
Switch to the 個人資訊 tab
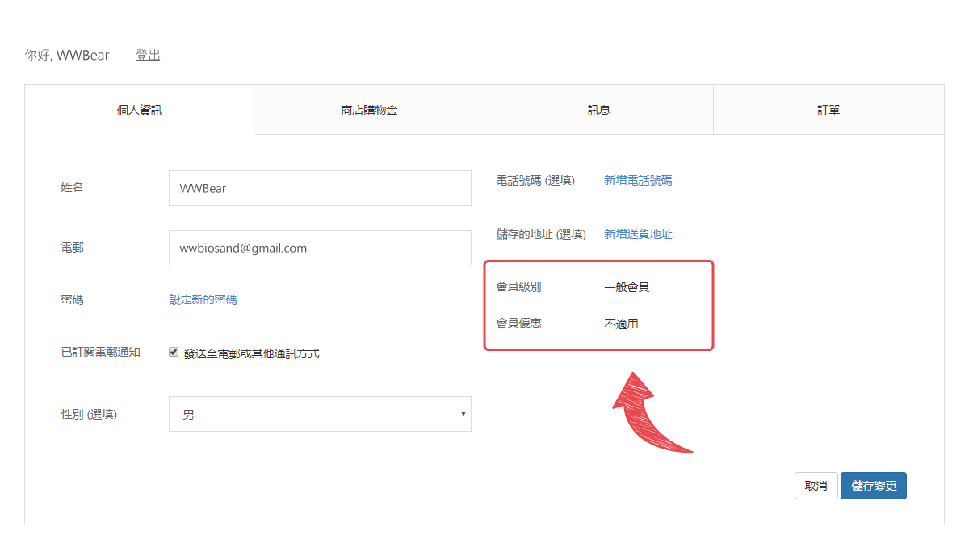140,110
